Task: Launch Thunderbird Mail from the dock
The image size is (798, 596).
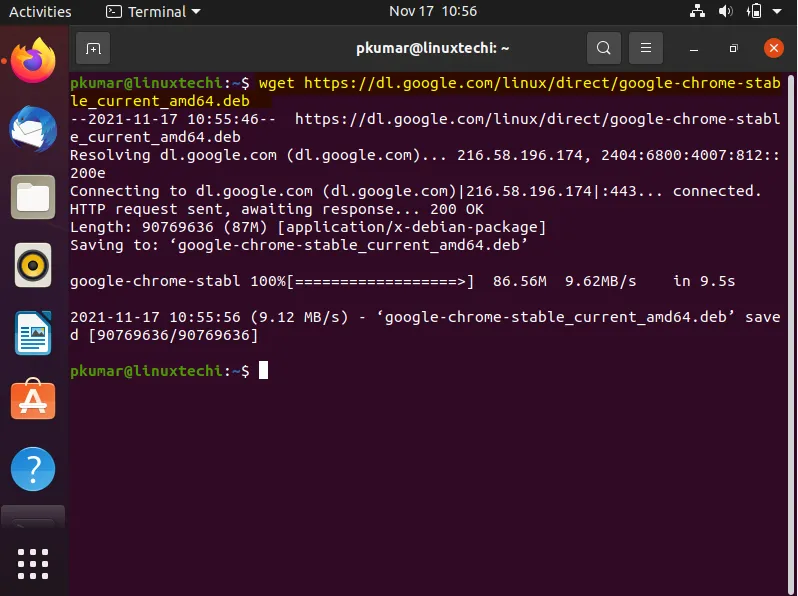Action: (x=33, y=129)
